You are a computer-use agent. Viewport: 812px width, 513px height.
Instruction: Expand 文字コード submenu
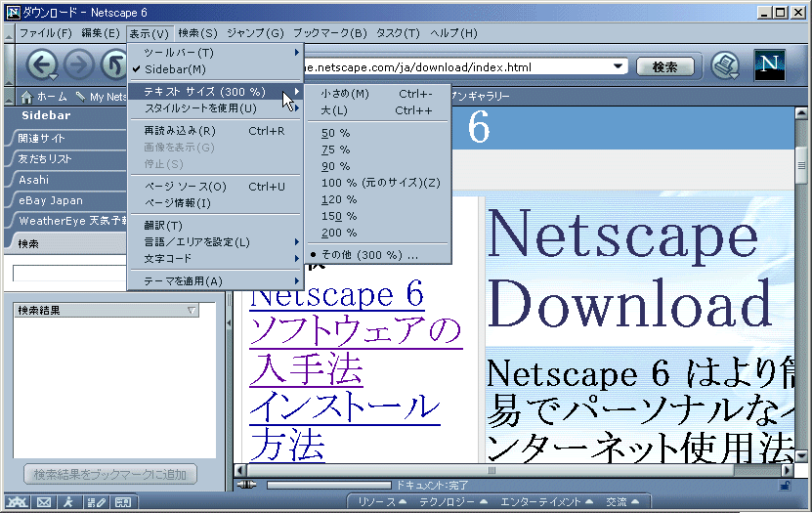click(x=215, y=258)
